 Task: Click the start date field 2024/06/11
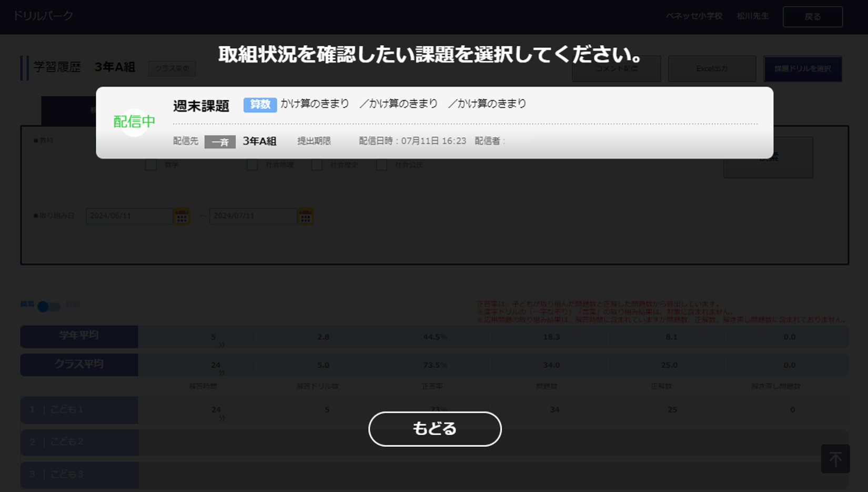(129, 216)
